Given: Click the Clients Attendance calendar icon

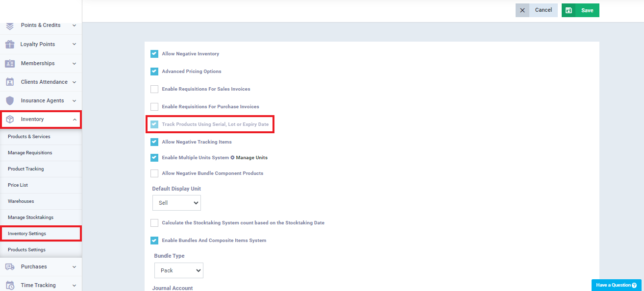Looking at the screenshot, I should tap(10, 82).
